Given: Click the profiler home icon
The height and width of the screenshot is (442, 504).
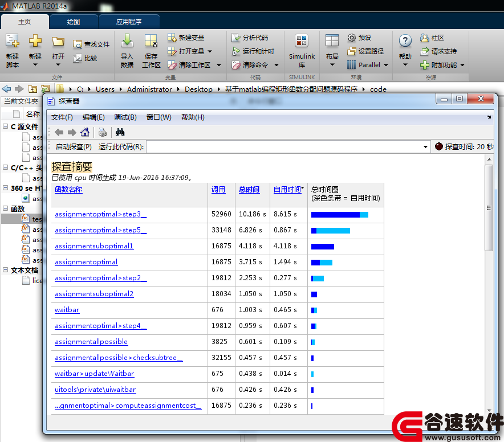Looking at the screenshot, I should [x=85, y=132].
